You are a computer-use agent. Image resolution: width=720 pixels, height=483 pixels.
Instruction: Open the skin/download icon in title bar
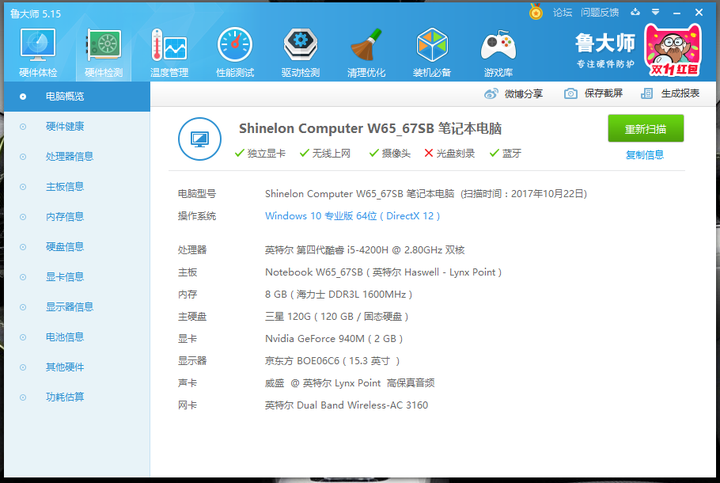click(635, 12)
